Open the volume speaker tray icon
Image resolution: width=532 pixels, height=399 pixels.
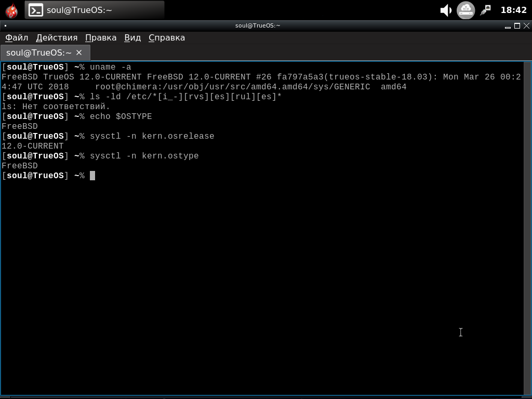pyautogui.click(x=445, y=10)
